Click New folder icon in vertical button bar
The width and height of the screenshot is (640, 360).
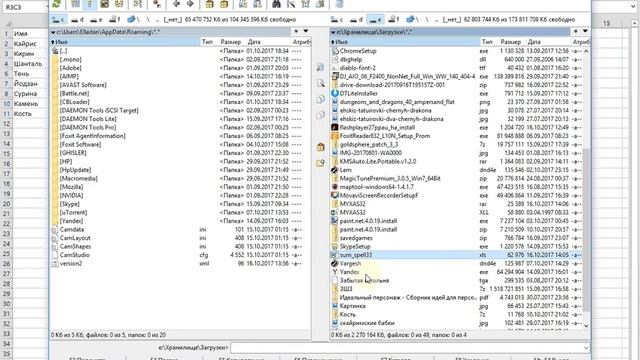320,163
